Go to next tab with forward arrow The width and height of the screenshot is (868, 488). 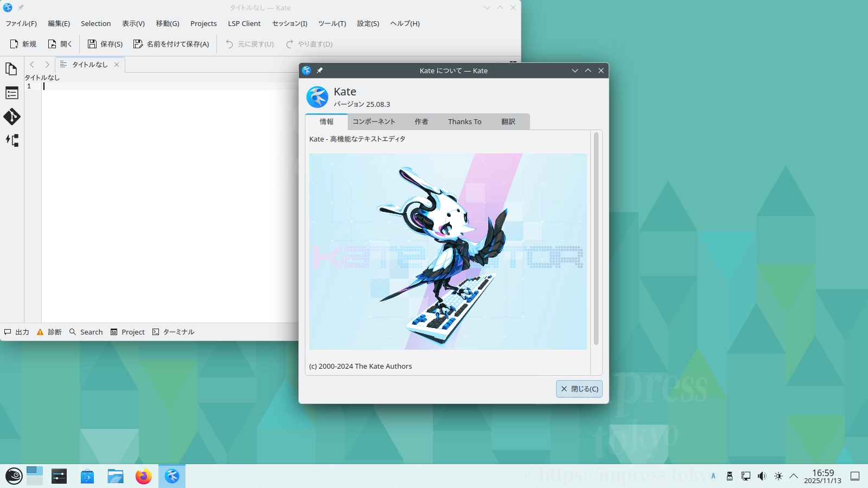47,65
